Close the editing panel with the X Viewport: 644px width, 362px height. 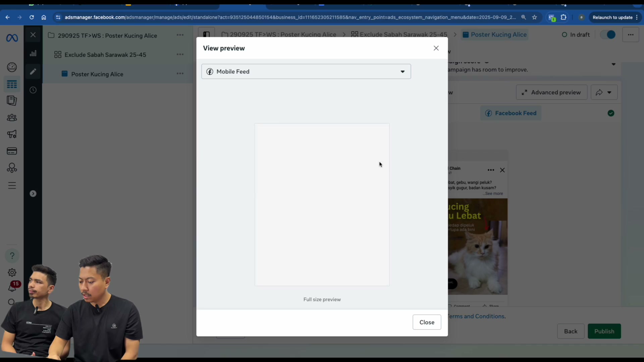pyautogui.click(x=33, y=35)
